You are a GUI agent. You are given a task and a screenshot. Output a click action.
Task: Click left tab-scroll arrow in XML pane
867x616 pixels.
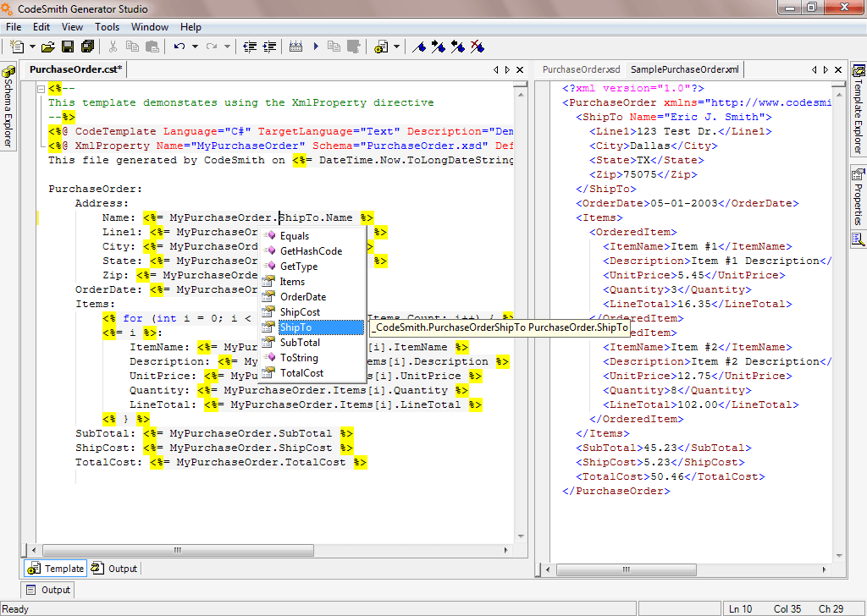pos(815,69)
